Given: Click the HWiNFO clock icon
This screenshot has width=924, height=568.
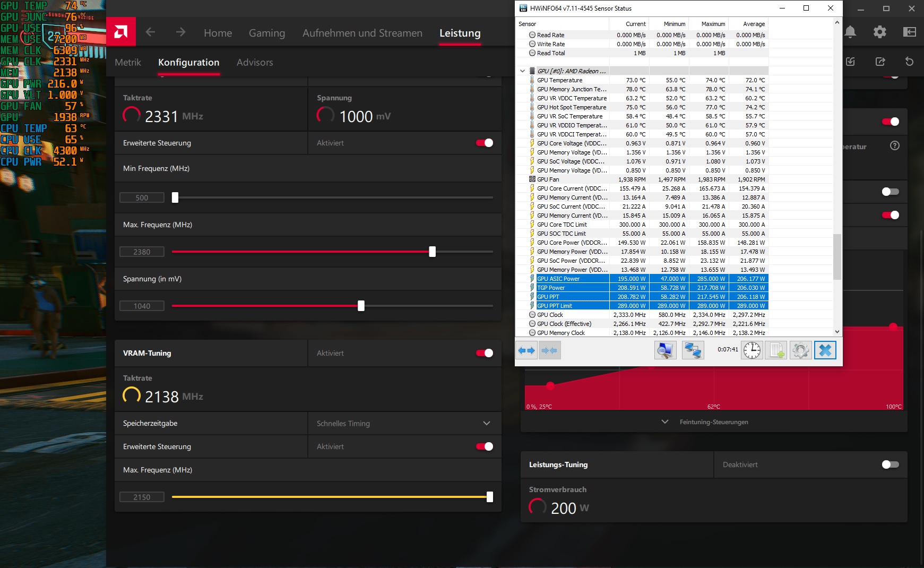Looking at the screenshot, I should [752, 350].
